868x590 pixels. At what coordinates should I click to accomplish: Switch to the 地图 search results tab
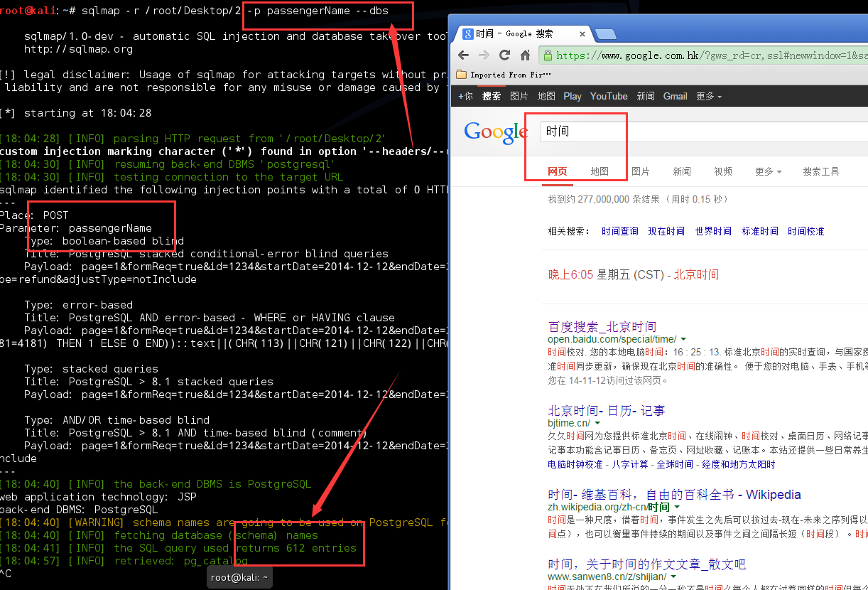[600, 171]
